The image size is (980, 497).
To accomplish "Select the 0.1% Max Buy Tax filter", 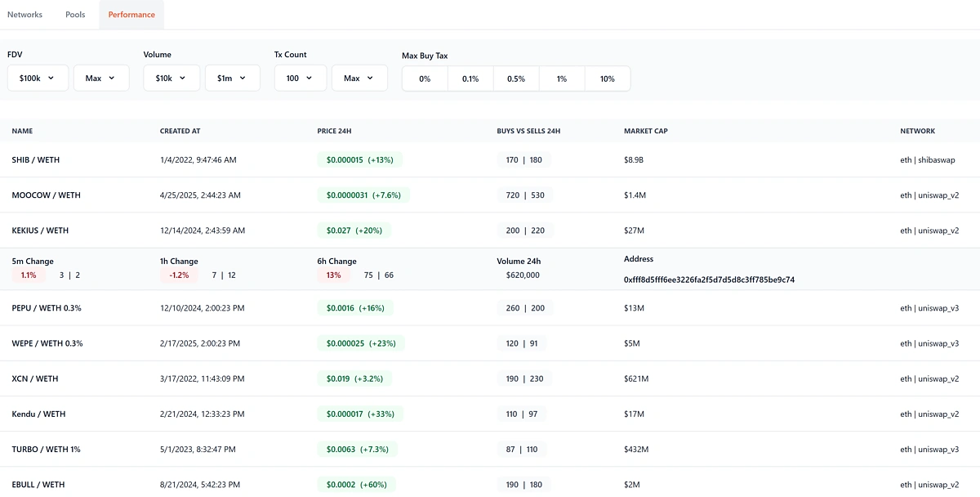I will [x=470, y=78].
